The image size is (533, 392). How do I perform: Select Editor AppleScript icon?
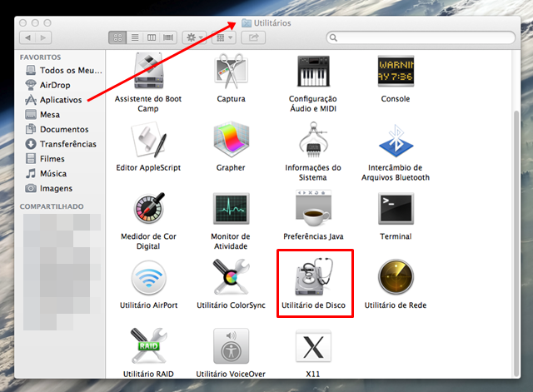(x=148, y=141)
